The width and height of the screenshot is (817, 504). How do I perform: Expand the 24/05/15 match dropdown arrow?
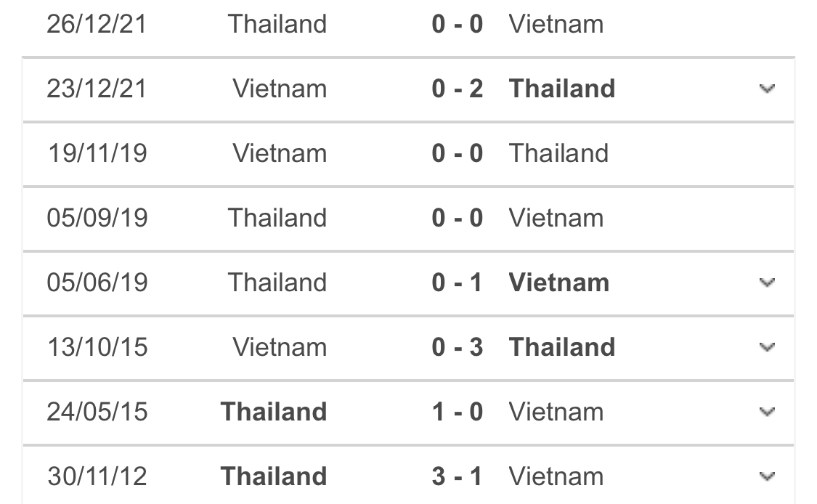[x=767, y=412]
